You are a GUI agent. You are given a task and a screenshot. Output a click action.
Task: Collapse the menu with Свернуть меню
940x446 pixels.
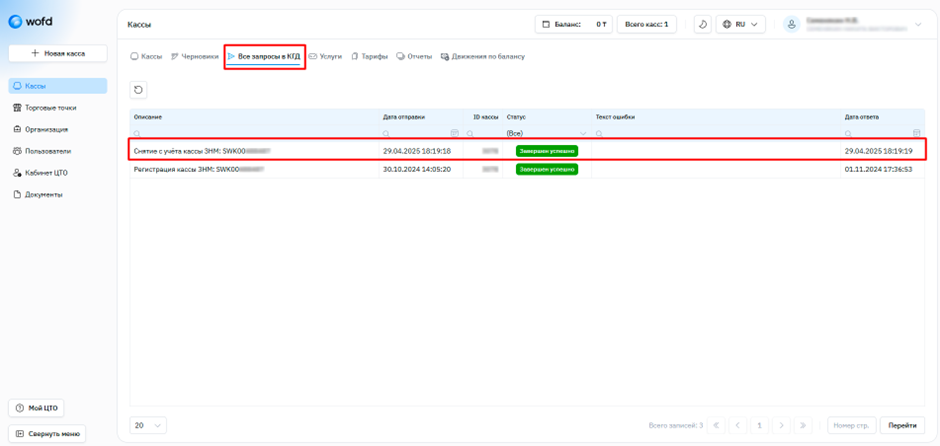(47, 433)
